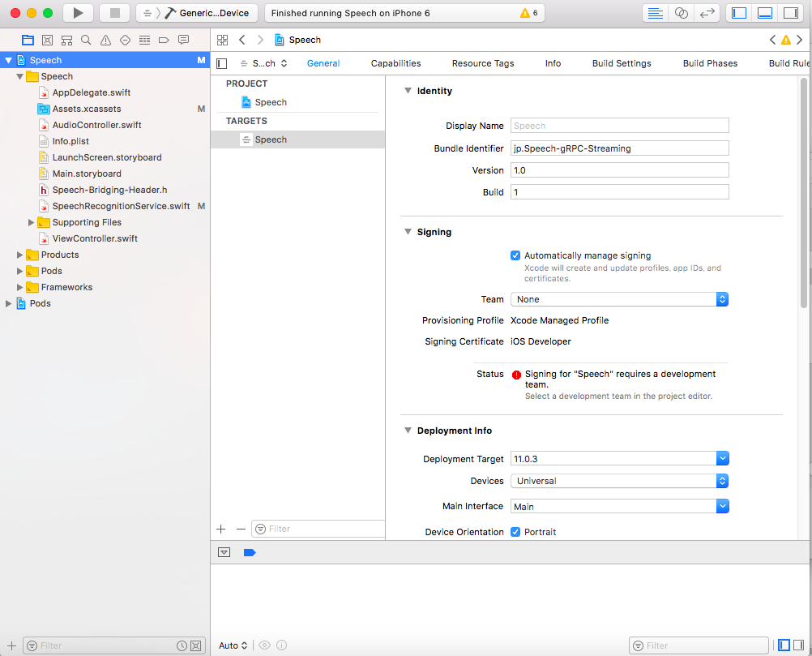Remove the target with minus button
This screenshot has height=656, width=812.
click(241, 529)
